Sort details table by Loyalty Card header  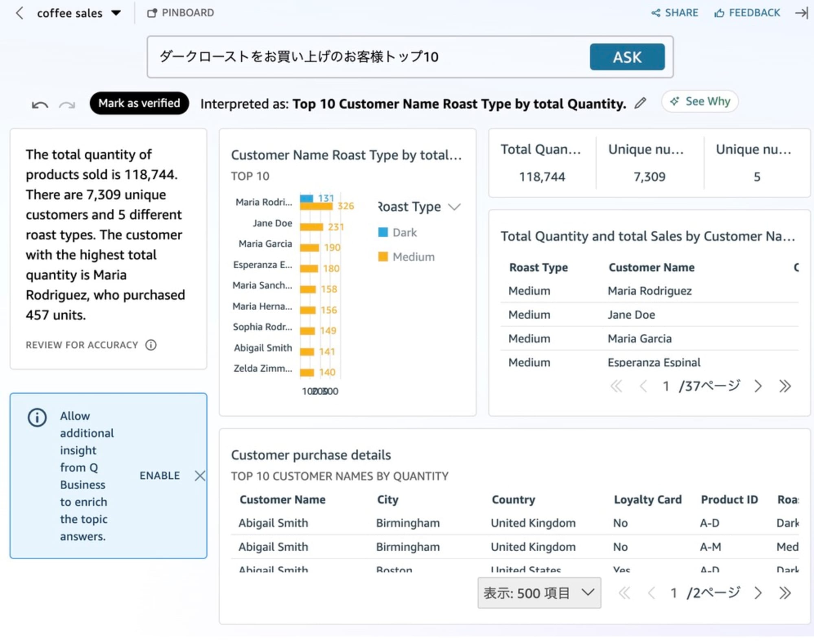coord(648,499)
